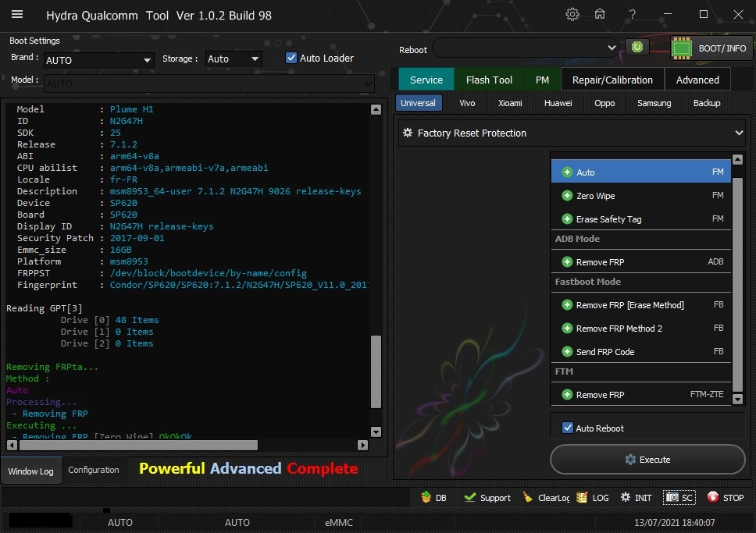Click the Execute button

[x=647, y=460]
